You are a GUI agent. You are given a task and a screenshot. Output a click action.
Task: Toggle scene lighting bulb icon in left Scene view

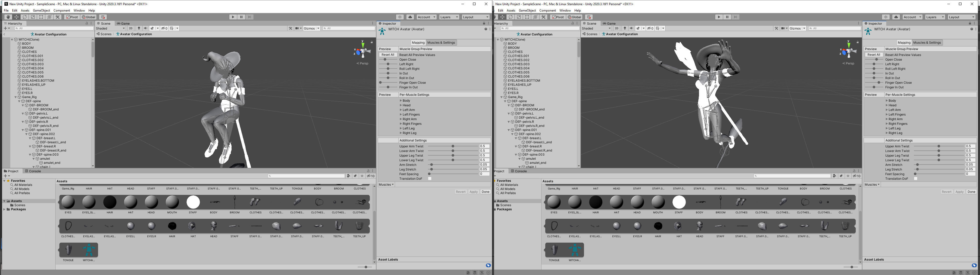pos(139,29)
